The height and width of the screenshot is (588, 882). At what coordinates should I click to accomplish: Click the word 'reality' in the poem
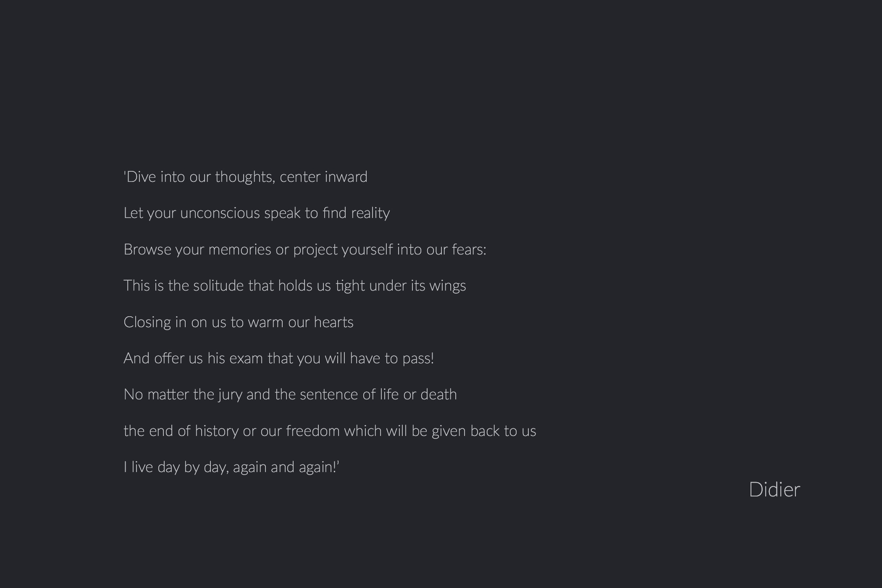pos(370,213)
